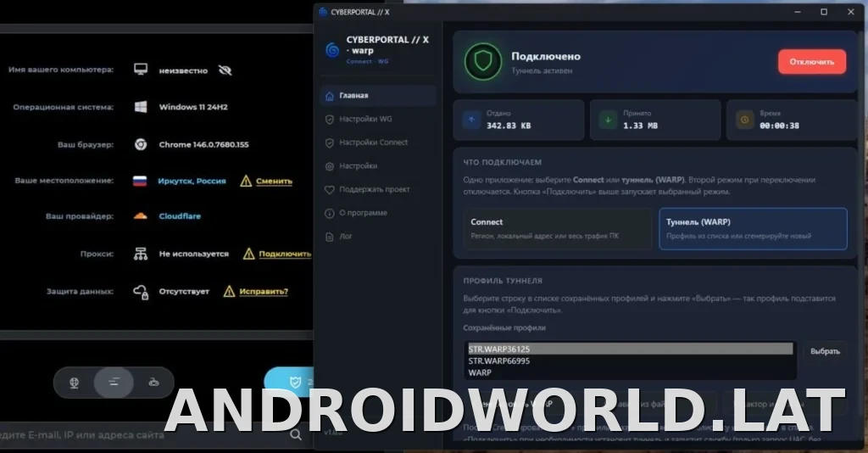Screen dimensions: 868x453
Task: Select globe view in browser page switcher
Action: (74, 382)
